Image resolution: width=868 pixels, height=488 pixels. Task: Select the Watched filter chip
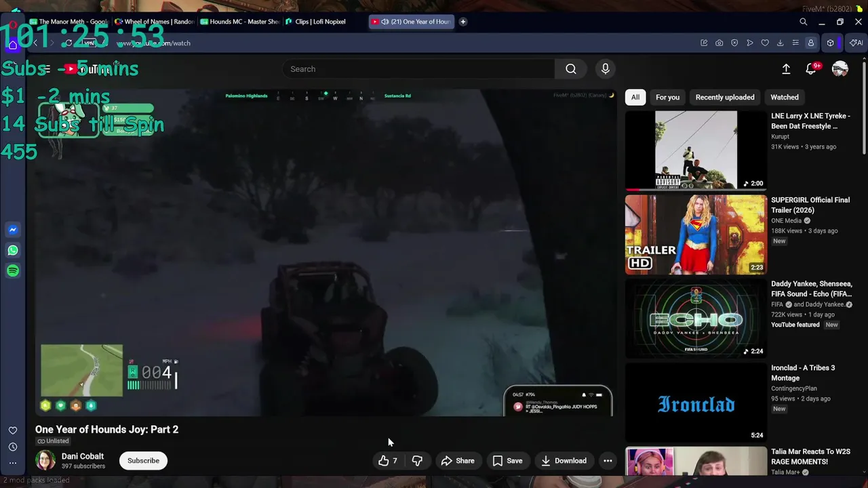pos(785,97)
